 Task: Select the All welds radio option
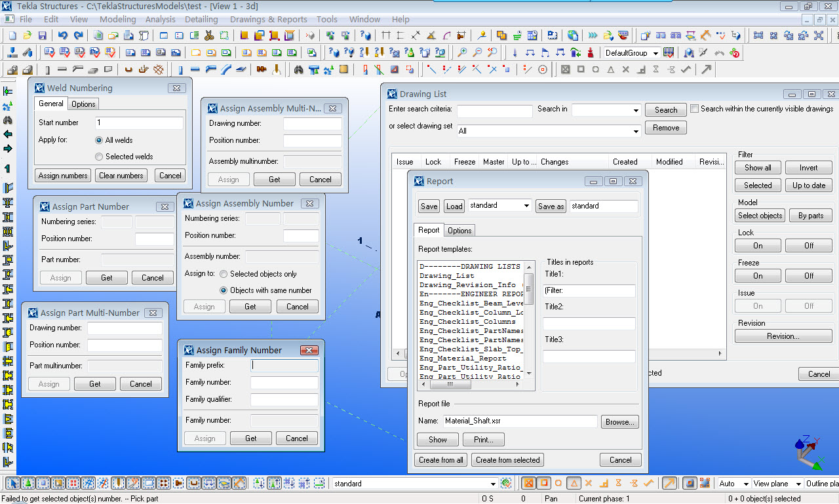[99, 140]
